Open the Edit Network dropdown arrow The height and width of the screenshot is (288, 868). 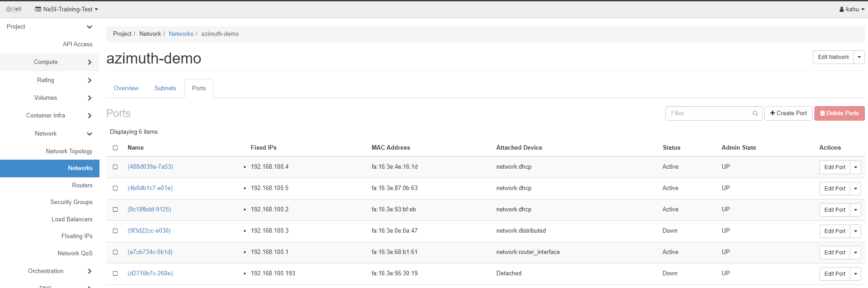pos(859,57)
